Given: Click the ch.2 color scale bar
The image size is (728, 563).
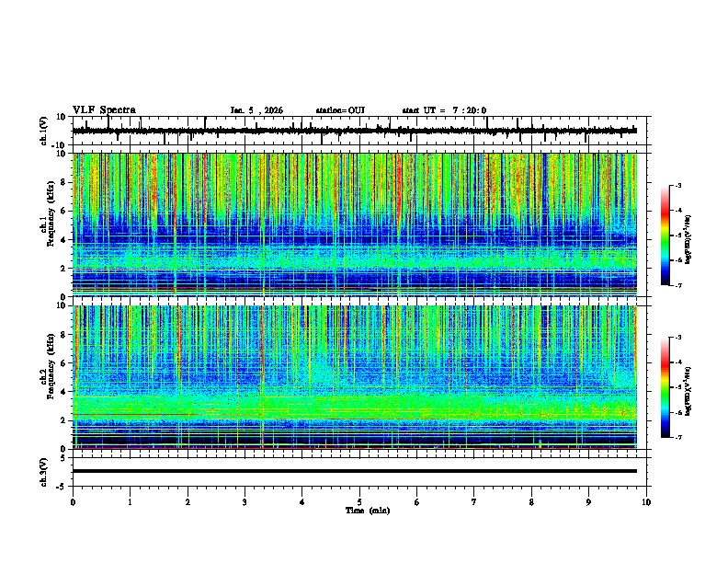Looking at the screenshot, I should click(665, 387).
